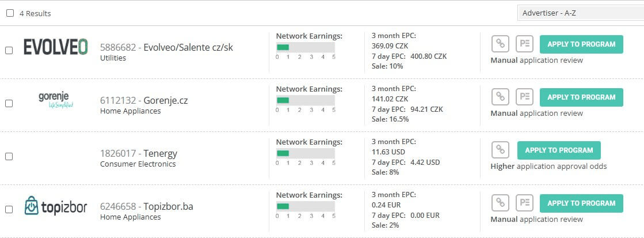The image size is (644, 238).
Task: Apply to the Topizbor.ba program
Action: [x=581, y=203]
